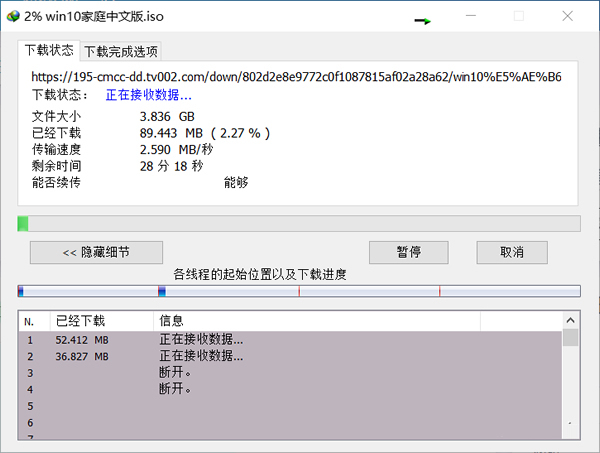Cancel the download with 取消
Image resolution: width=600 pixels, height=453 pixels.
point(512,252)
